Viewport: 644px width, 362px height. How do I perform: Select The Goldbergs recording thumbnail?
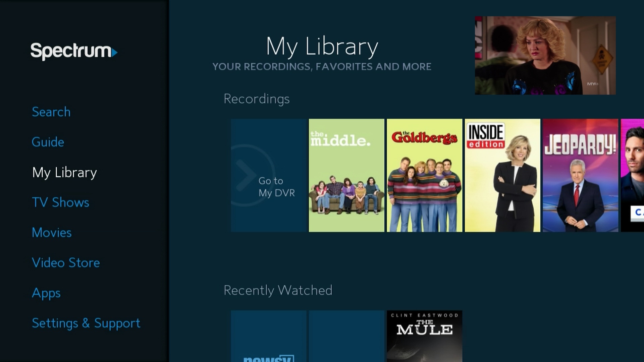424,175
